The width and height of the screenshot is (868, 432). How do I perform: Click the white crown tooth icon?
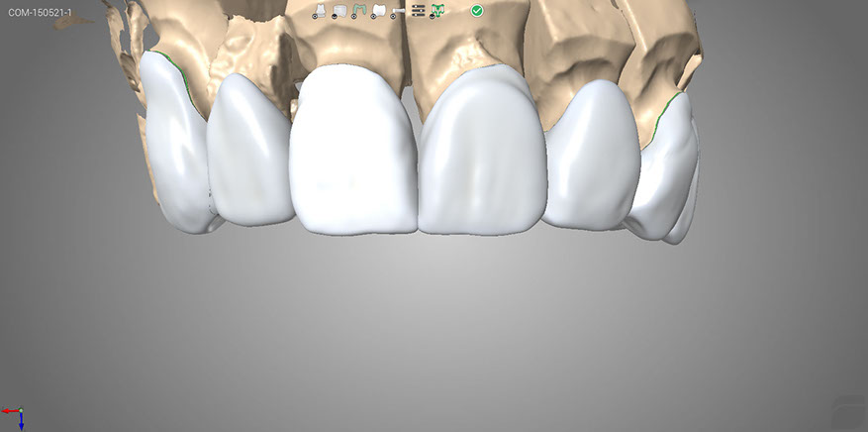tap(378, 10)
